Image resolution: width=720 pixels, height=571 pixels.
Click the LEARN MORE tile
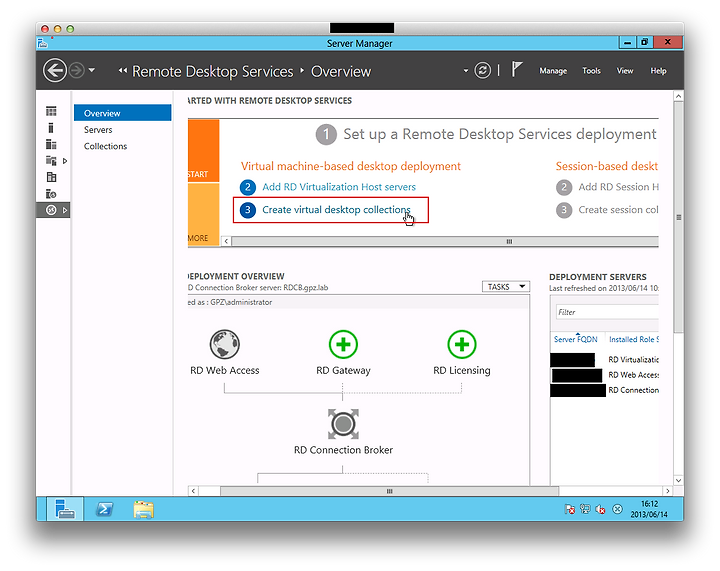(203, 214)
